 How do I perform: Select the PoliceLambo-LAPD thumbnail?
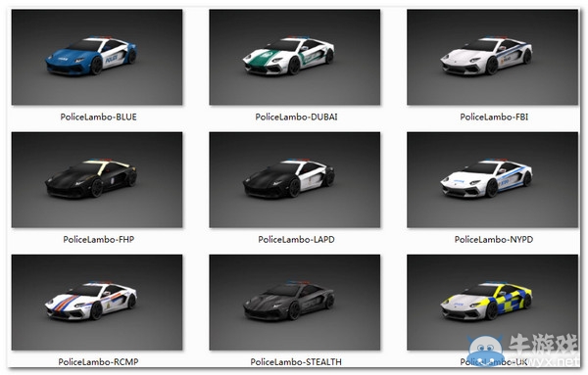pos(295,180)
